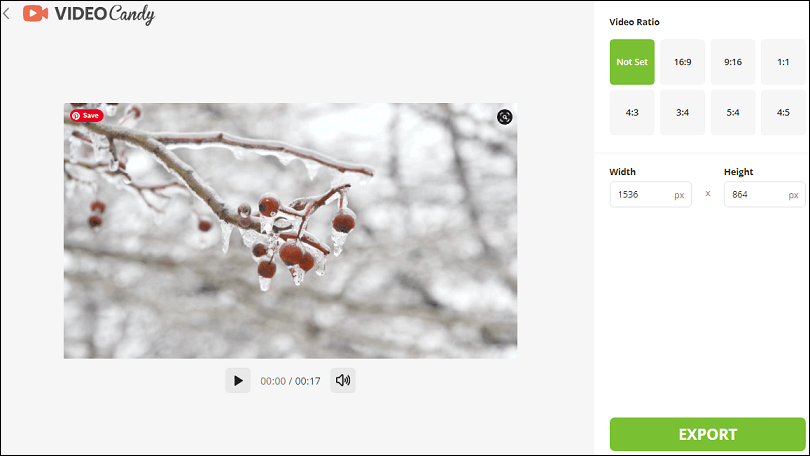
Task: Choose the 9:16 video ratio
Action: click(x=733, y=62)
